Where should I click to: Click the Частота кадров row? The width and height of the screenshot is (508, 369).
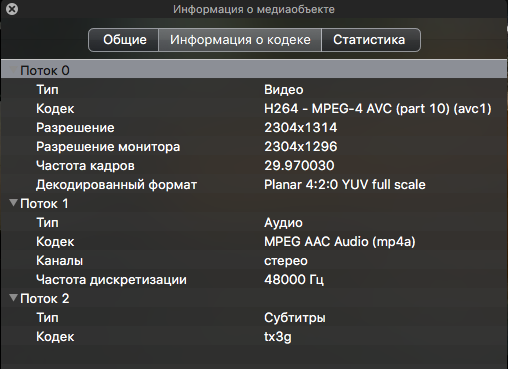click(254, 165)
